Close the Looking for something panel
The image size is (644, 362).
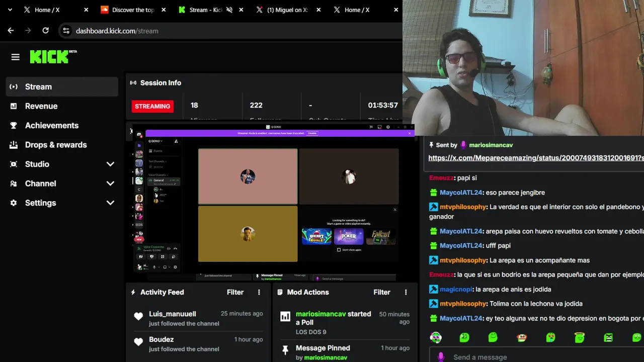[x=395, y=210]
